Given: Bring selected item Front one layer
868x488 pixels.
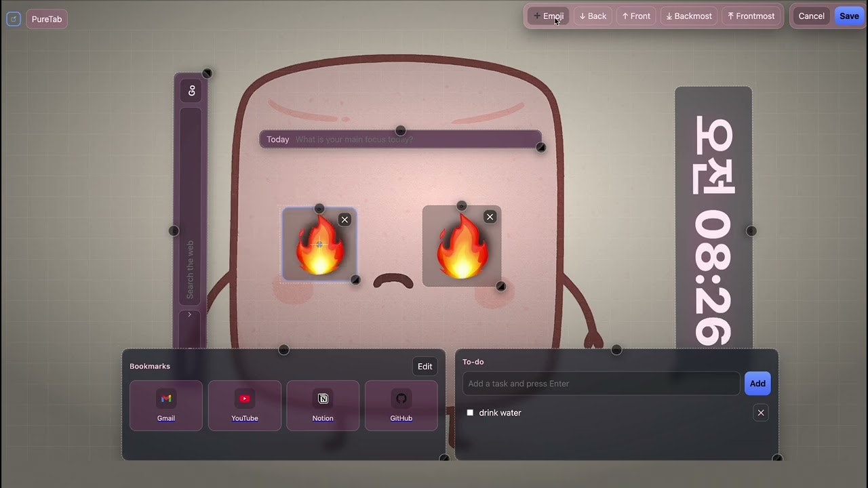Looking at the screenshot, I should click(636, 16).
